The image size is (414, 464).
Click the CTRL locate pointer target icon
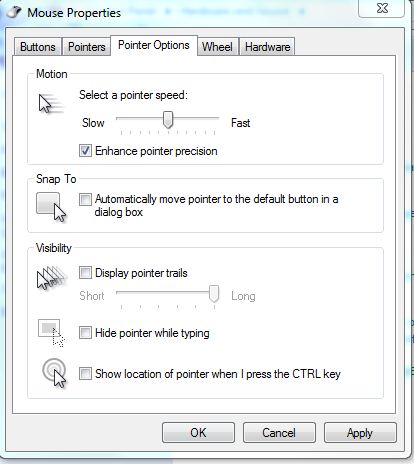[54, 373]
